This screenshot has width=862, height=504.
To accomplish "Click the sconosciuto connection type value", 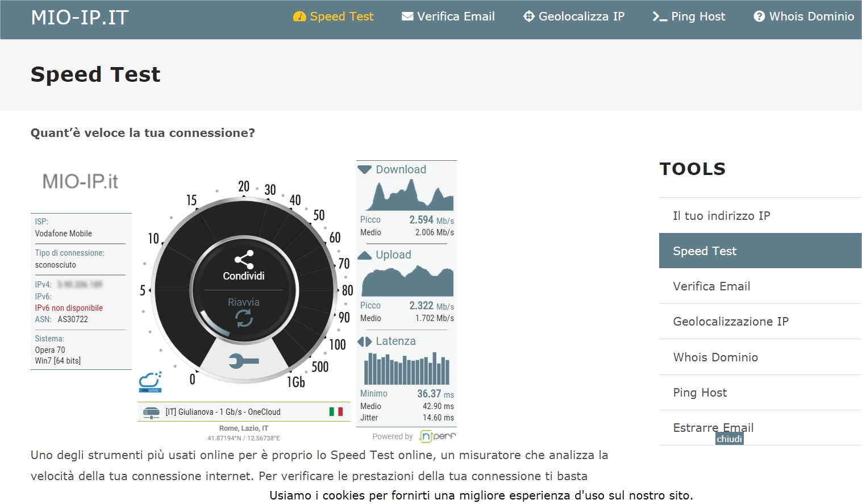I will 55,265.
